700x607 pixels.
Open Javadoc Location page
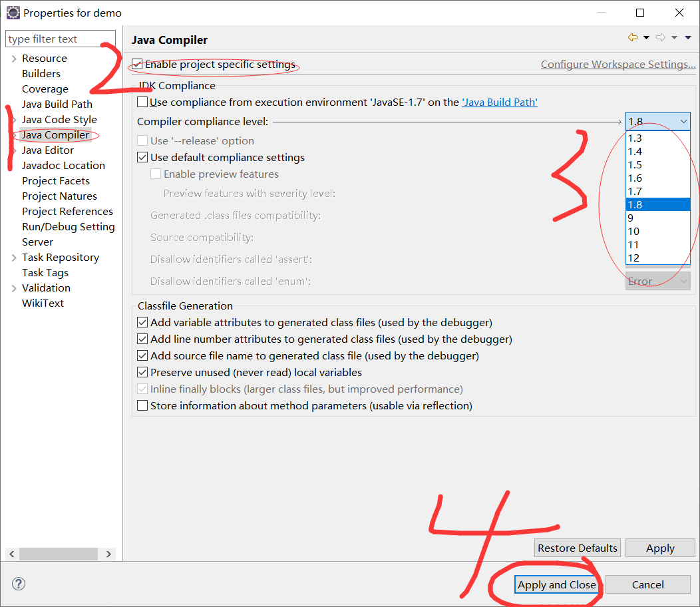tap(63, 165)
